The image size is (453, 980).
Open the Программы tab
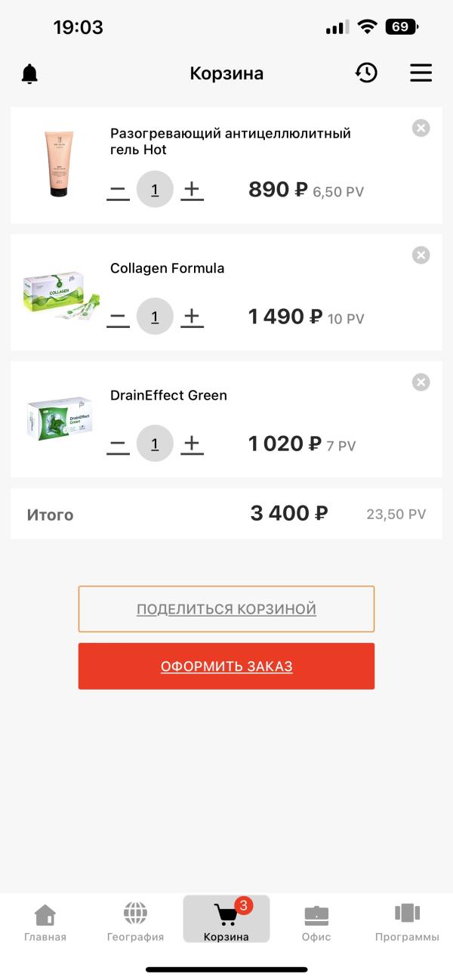click(x=407, y=923)
